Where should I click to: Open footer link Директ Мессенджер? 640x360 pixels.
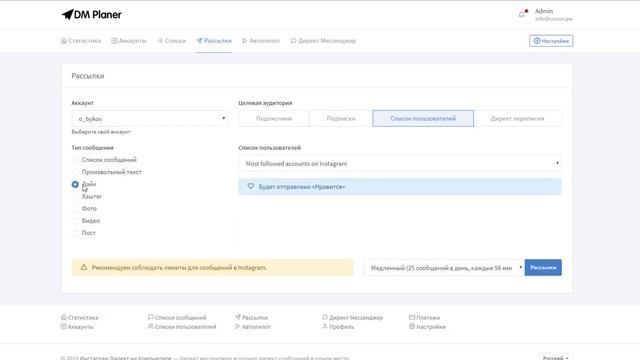click(353, 318)
